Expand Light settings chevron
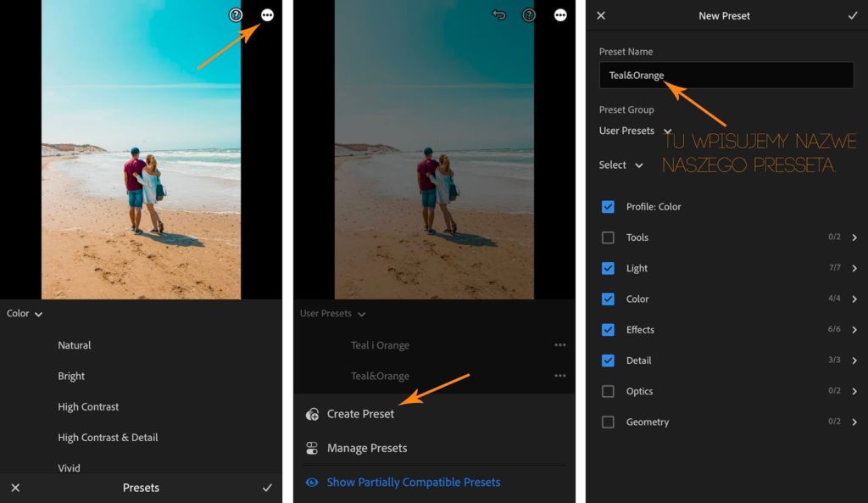868x503 pixels. [x=854, y=268]
